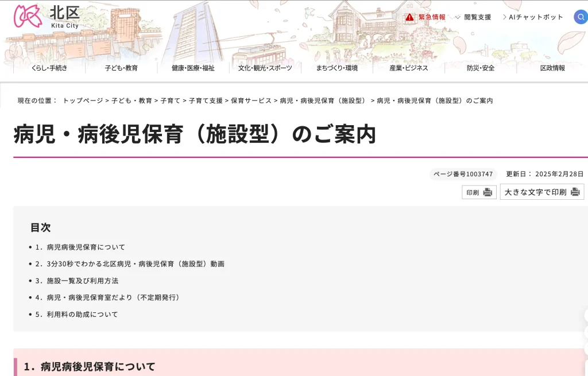Click the Kita City cherry blossom logo
This screenshot has height=376, width=588.
pos(28,15)
